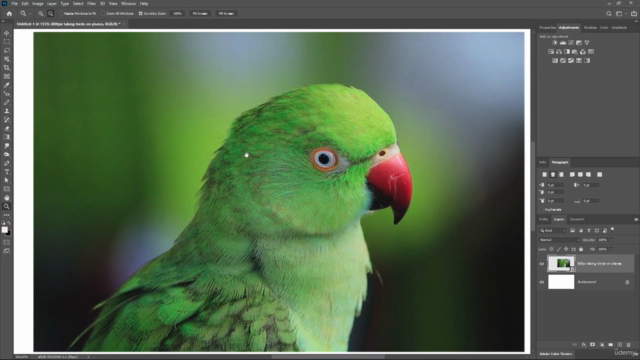Switch to the Properties tab
Screen dimensions: 640x360
tap(547, 28)
